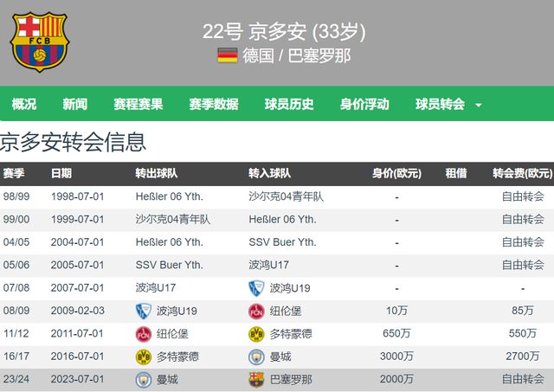Click 多特蒙德 link in 转入球队 of 11/12 row
554x392 pixels.
(291, 334)
